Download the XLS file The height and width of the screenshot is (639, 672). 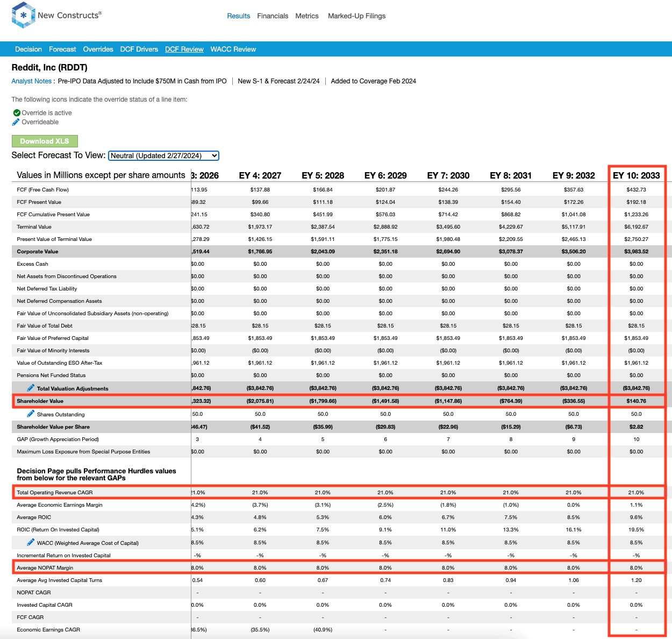point(45,141)
